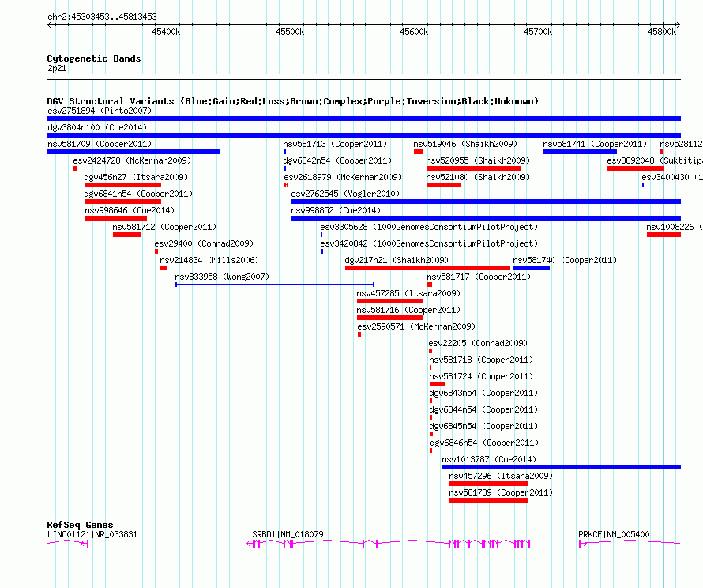Select red bar beneath nsv457296

click(x=489, y=484)
